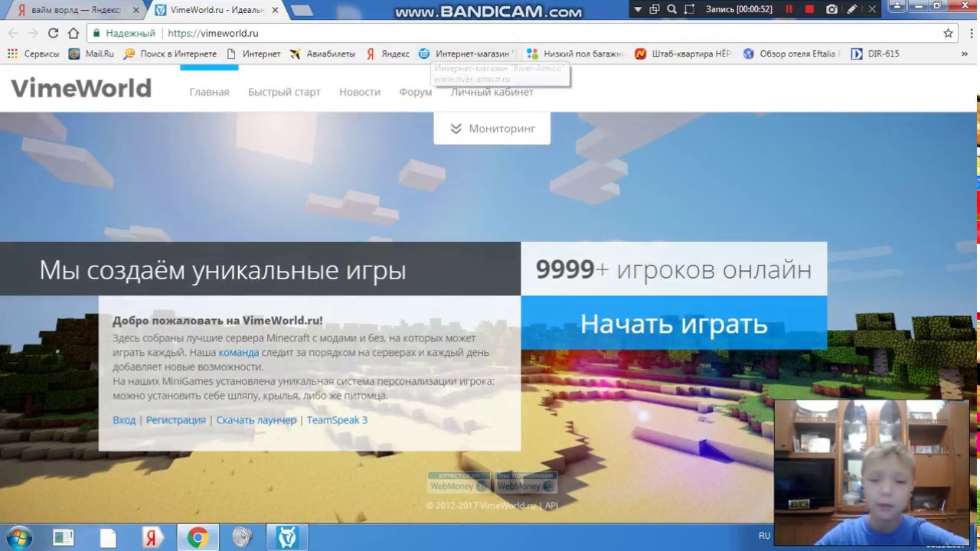Open the Обзор отеля Eftalia bookmark
The height and width of the screenshot is (551, 980).
(x=792, y=54)
